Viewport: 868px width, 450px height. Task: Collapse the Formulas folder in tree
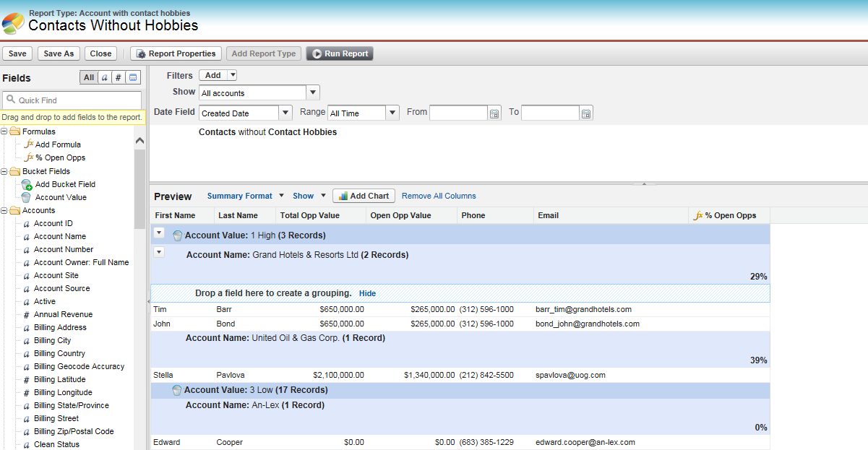coord(4,131)
